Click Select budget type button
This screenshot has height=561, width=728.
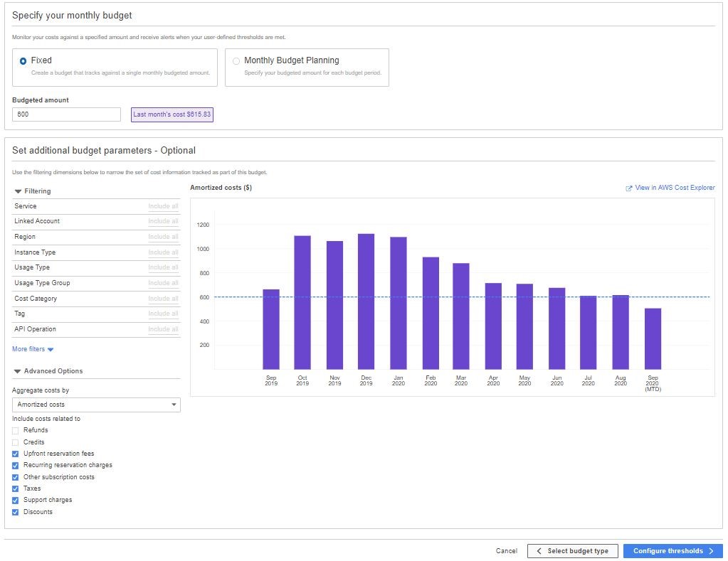point(572,551)
